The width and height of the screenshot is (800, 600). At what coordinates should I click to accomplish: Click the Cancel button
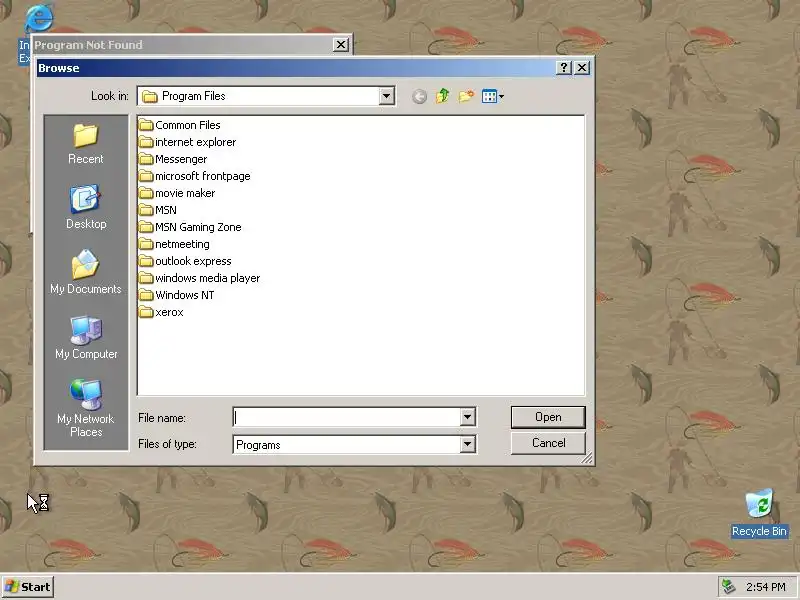point(548,443)
